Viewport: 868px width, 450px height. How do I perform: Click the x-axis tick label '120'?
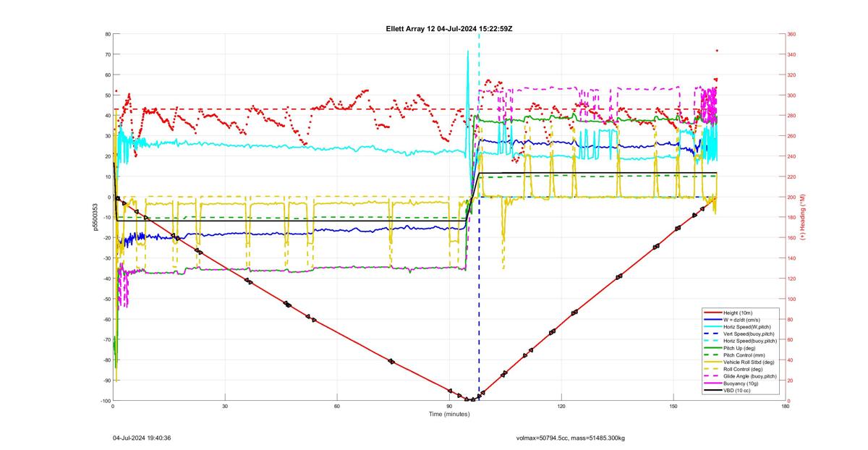pos(561,407)
